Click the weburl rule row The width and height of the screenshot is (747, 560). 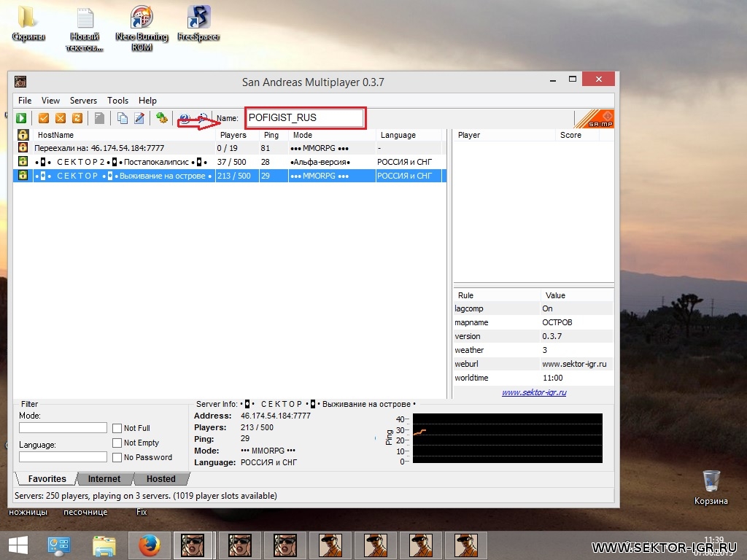coord(533,364)
